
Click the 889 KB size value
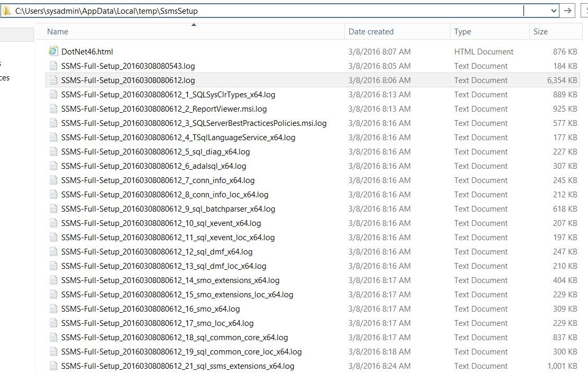tap(565, 95)
